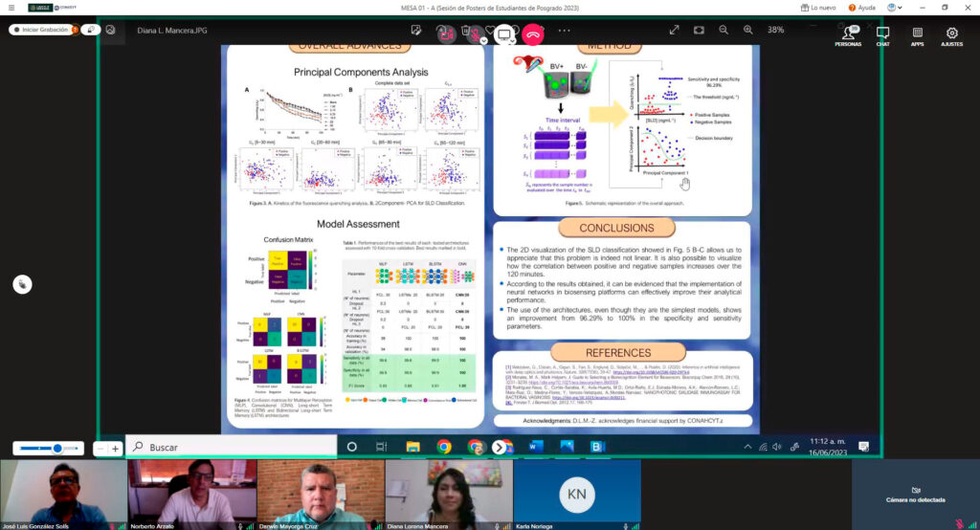Toggle the Iniciar Grabación recording button

pyautogui.click(x=40, y=30)
